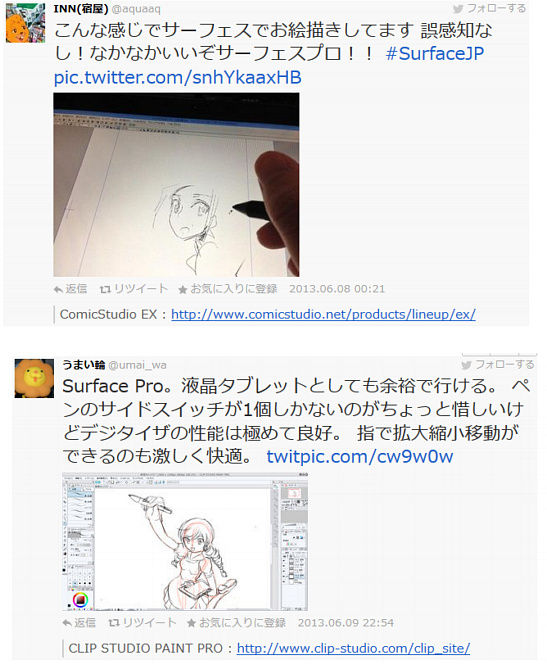547x664 pixels.
Task: Open the @aquaaq username handle
Action: point(136,9)
